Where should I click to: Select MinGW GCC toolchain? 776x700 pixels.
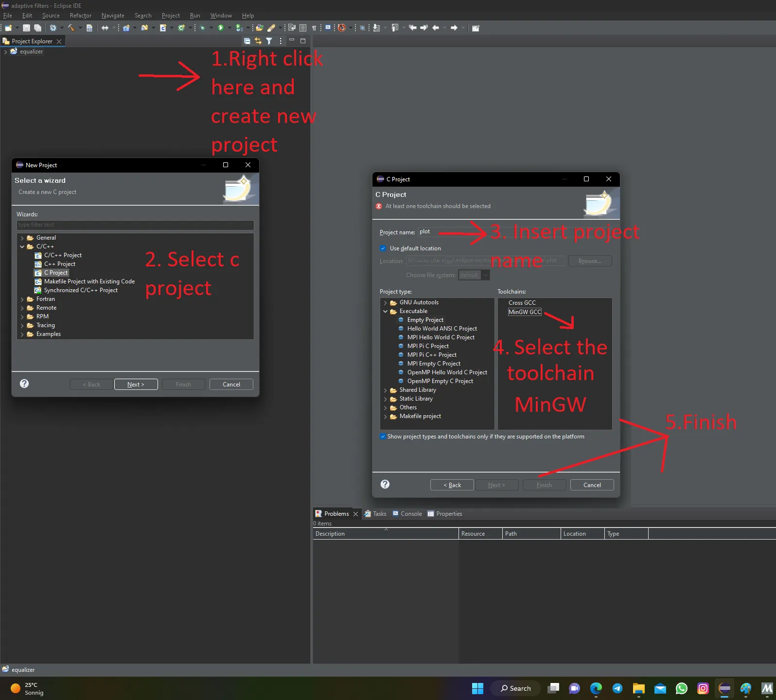(x=525, y=312)
